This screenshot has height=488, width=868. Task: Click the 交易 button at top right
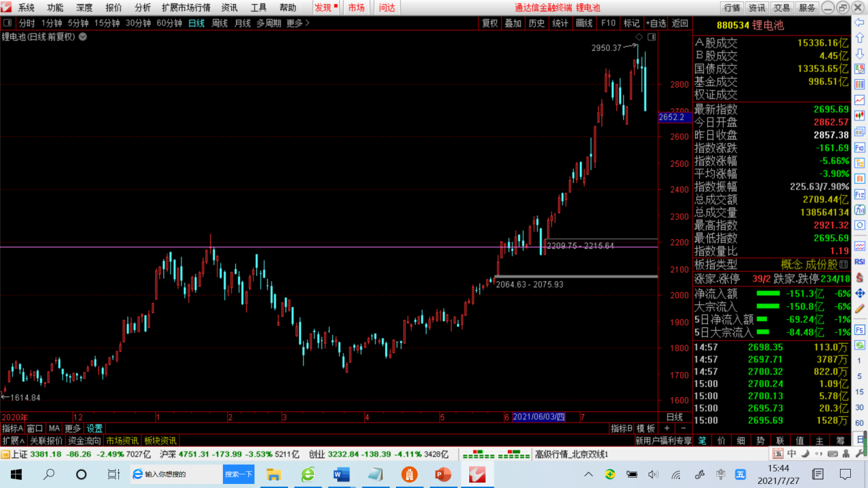click(x=782, y=8)
